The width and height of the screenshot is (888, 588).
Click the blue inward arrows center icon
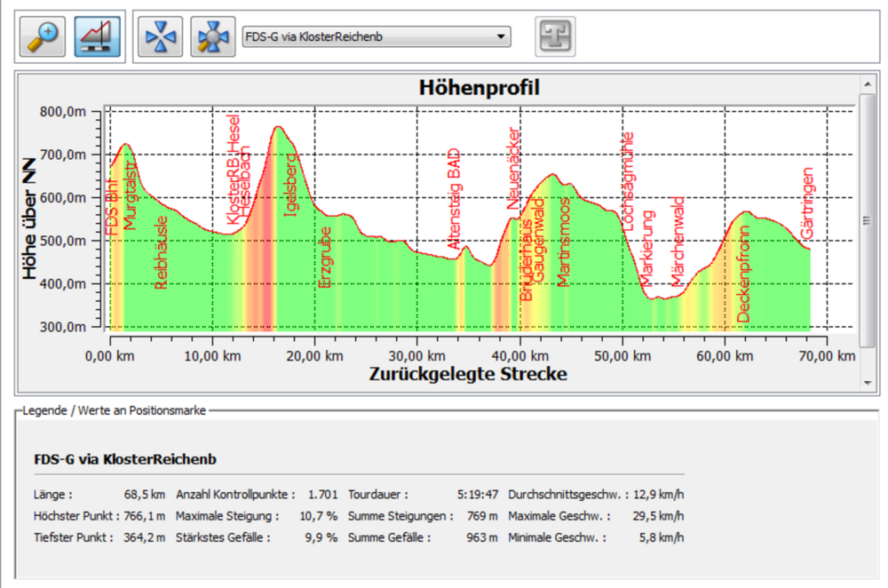[x=161, y=36]
